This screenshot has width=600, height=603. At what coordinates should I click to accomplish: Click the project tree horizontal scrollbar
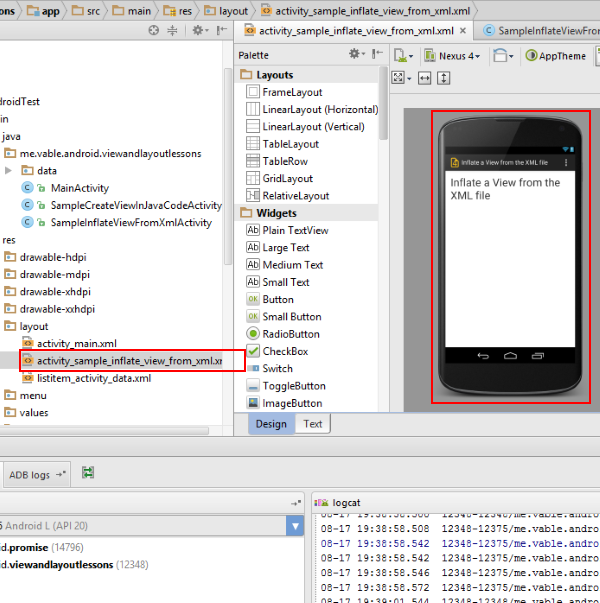(x=104, y=430)
